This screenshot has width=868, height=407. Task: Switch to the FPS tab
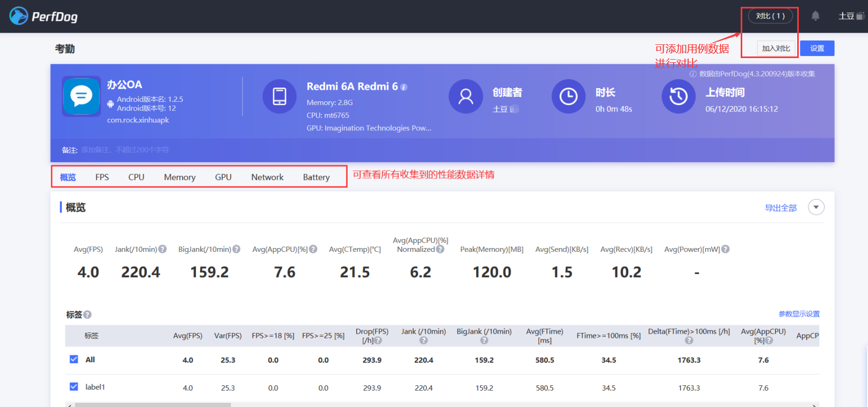pos(102,177)
